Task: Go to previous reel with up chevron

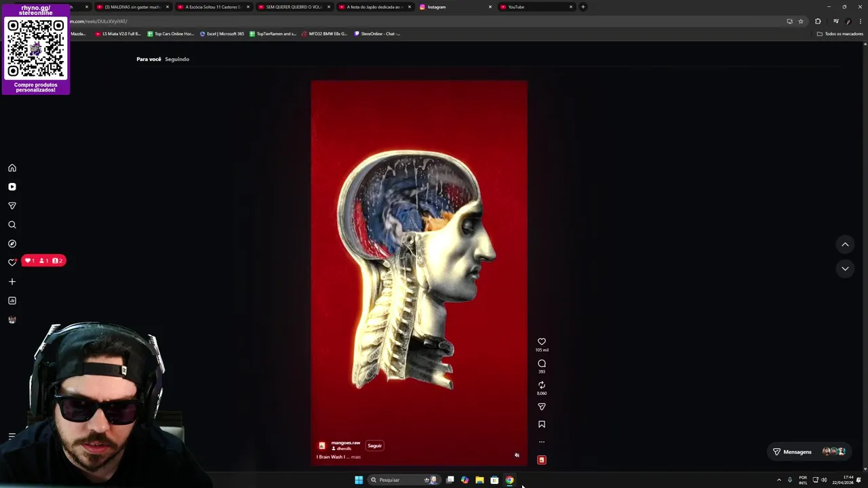Action: coord(845,245)
